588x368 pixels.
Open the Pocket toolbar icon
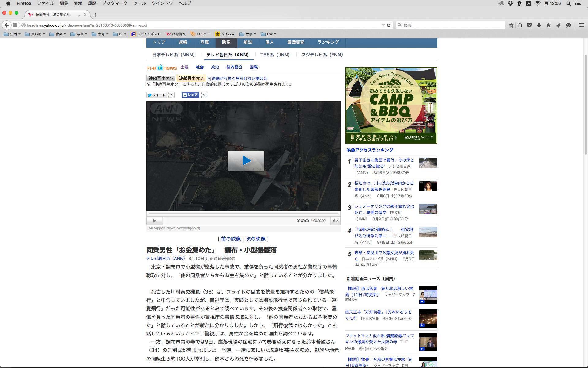(x=529, y=25)
